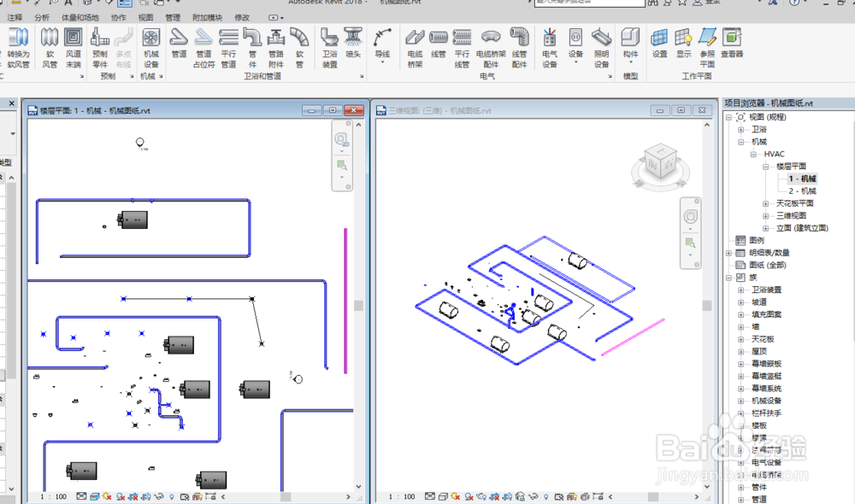Screen dimensions: 855x504
Task: Select 图纸 (全部) in project browser
Action: (x=767, y=266)
